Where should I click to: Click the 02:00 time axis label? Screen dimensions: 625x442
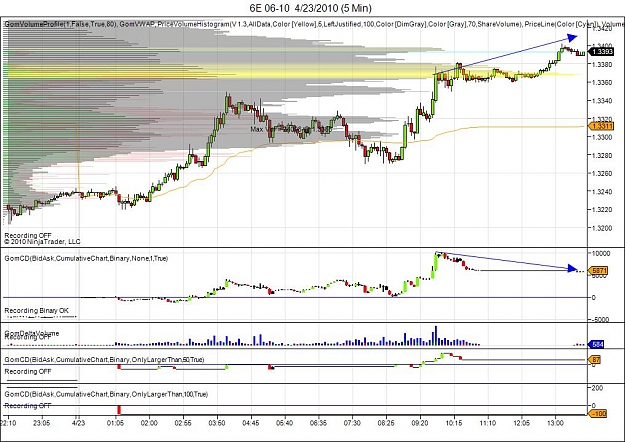149,423
